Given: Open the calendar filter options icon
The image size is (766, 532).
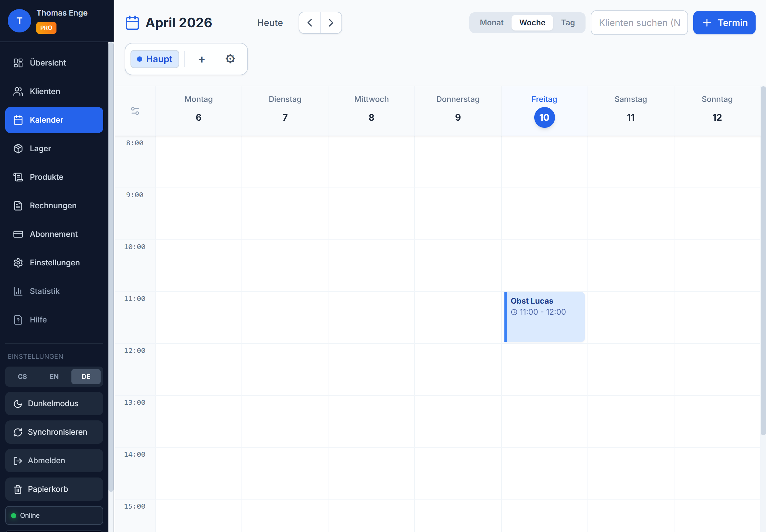Looking at the screenshot, I should click(x=135, y=111).
